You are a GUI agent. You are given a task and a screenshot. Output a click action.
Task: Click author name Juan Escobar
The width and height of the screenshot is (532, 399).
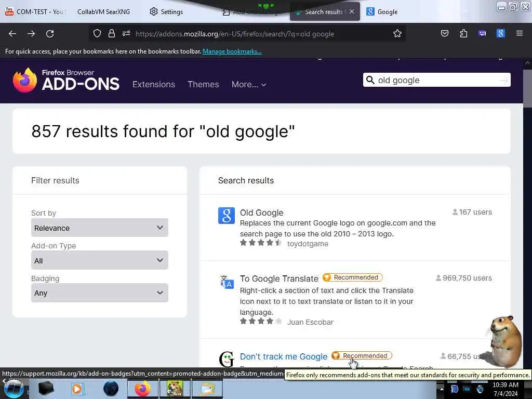310,322
